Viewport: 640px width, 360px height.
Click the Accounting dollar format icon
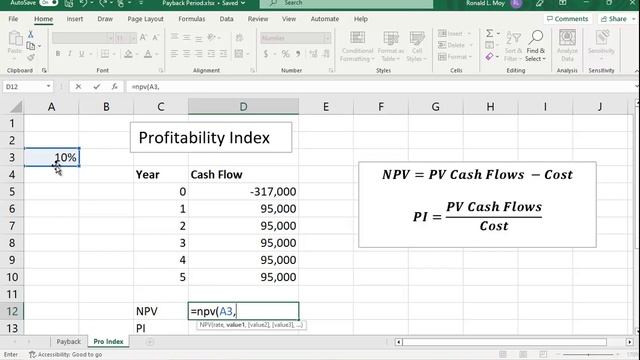click(x=266, y=53)
